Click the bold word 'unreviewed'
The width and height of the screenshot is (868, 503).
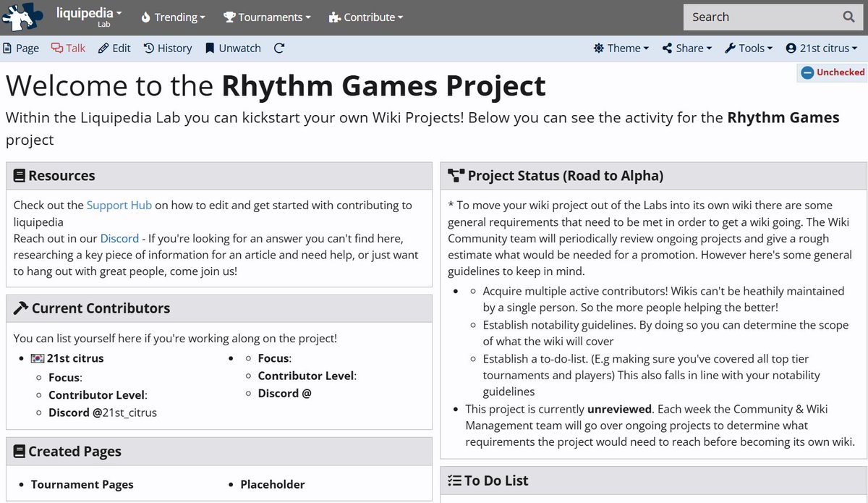point(620,409)
